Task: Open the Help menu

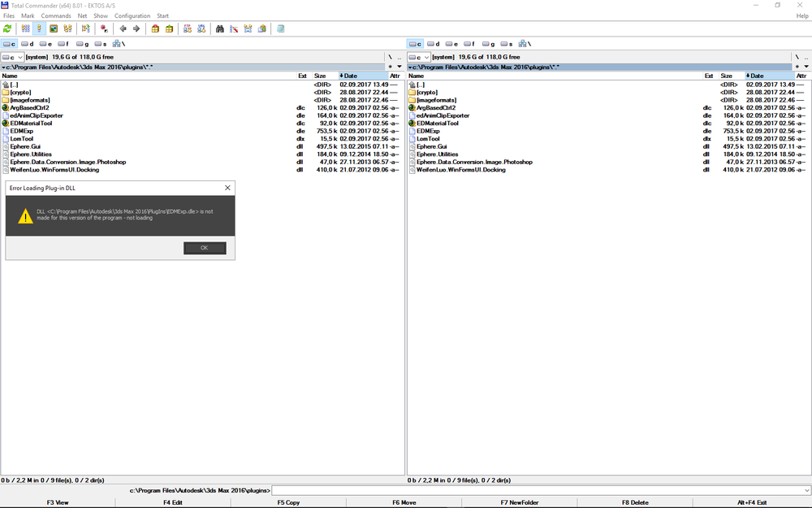Action: (802, 16)
